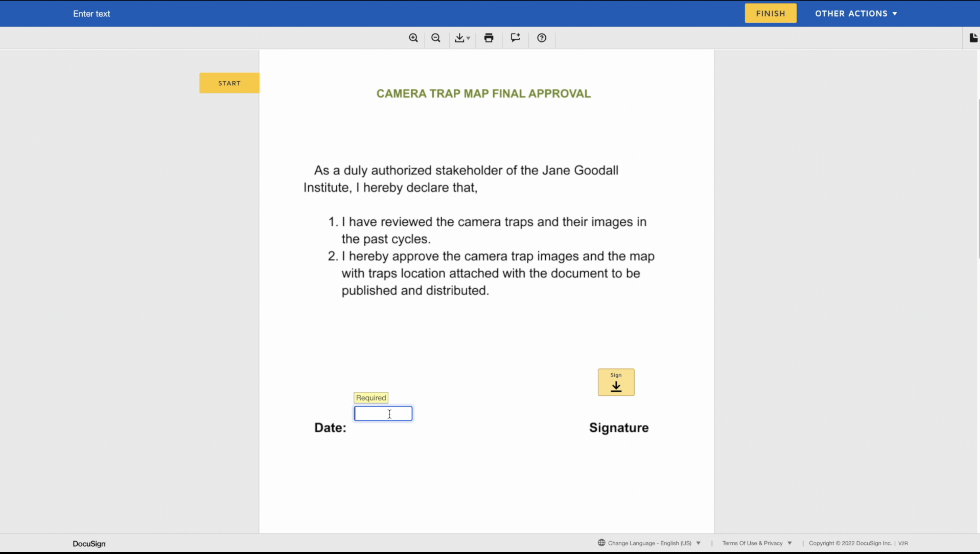980x554 pixels.
Task: Click the zoom out magnifier icon
Action: pyautogui.click(x=436, y=38)
